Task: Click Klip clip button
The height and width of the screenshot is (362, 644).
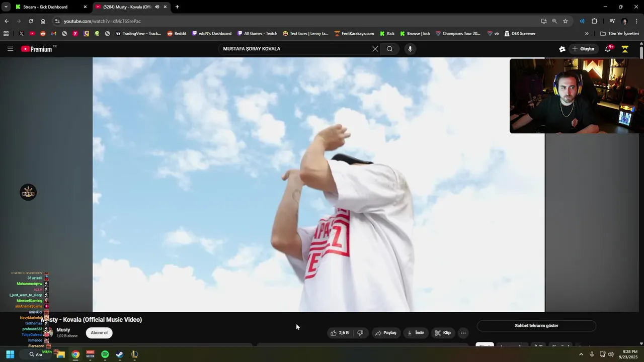Action: tap(443, 333)
